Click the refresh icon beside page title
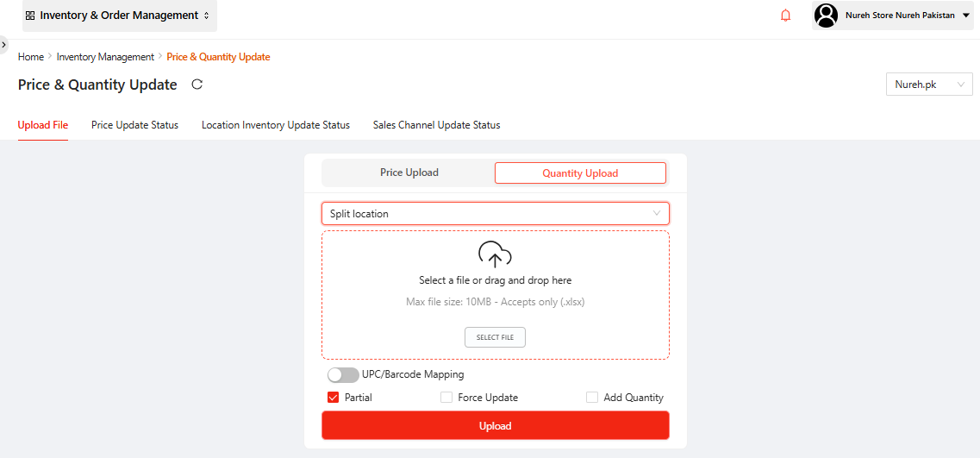This screenshot has height=458, width=980. pos(197,85)
